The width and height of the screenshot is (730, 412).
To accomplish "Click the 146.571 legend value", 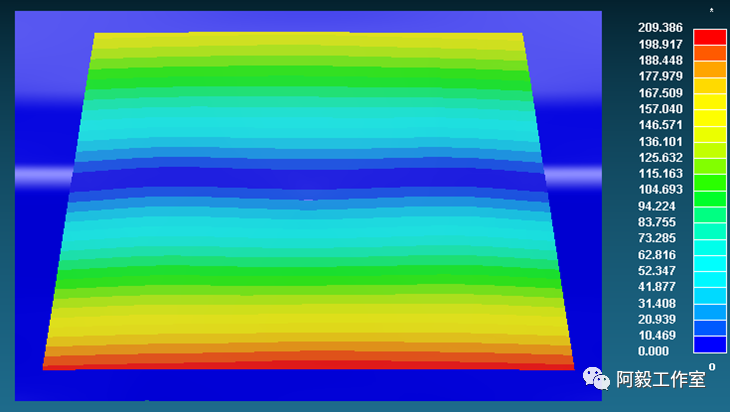I will pyautogui.click(x=660, y=125).
